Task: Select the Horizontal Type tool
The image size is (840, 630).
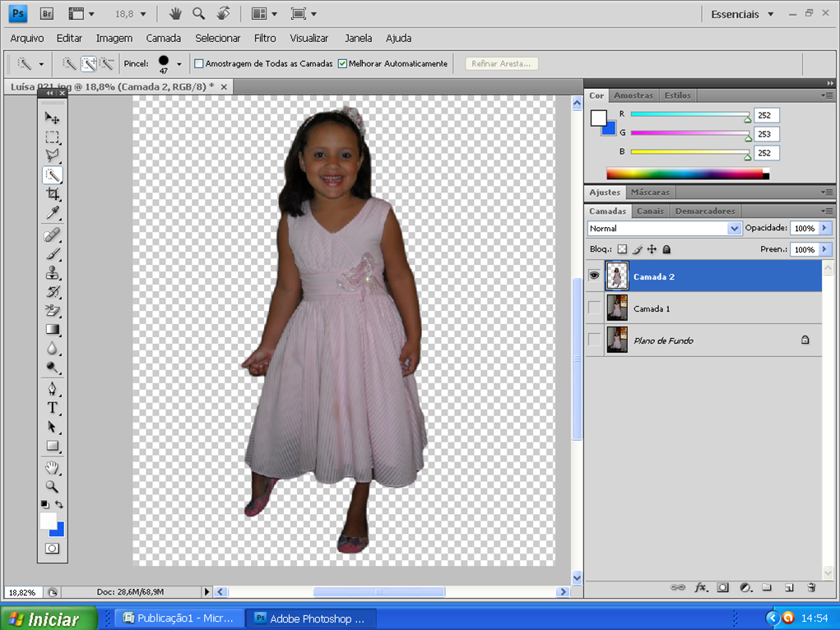Action: (x=53, y=408)
